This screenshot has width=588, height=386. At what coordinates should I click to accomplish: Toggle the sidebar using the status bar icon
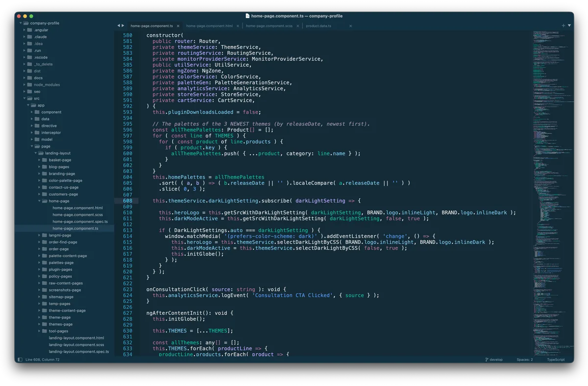pyautogui.click(x=20, y=360)
